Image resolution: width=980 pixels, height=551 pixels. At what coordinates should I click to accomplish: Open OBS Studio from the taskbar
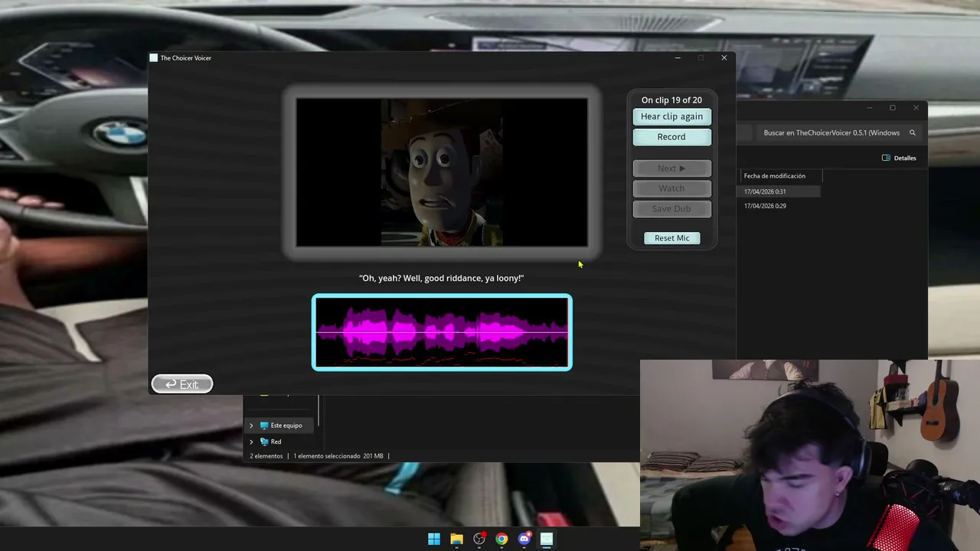(x=479, y=539)
